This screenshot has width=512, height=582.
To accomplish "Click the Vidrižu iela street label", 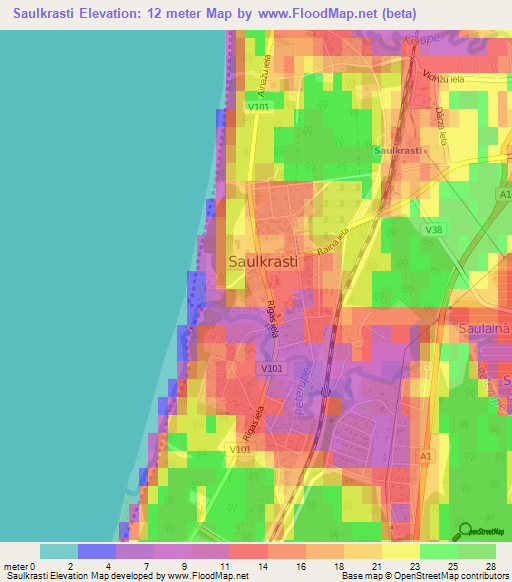I will coord(443,76).
